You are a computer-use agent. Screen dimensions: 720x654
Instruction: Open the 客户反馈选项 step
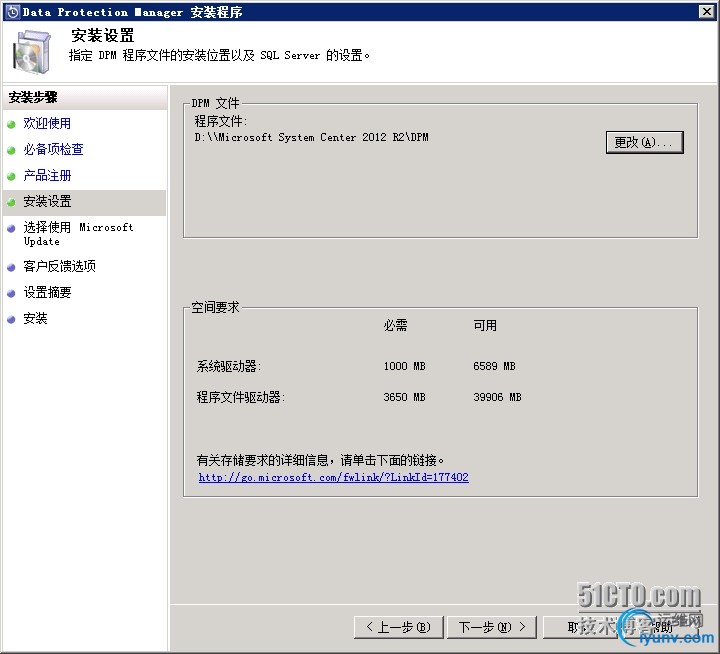pyautogui.click(x=60, y=266)
